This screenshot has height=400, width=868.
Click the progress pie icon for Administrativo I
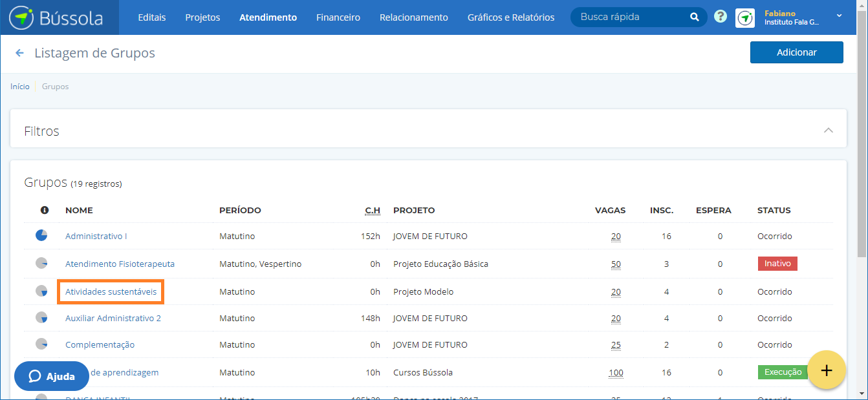(x=41, y=235)
